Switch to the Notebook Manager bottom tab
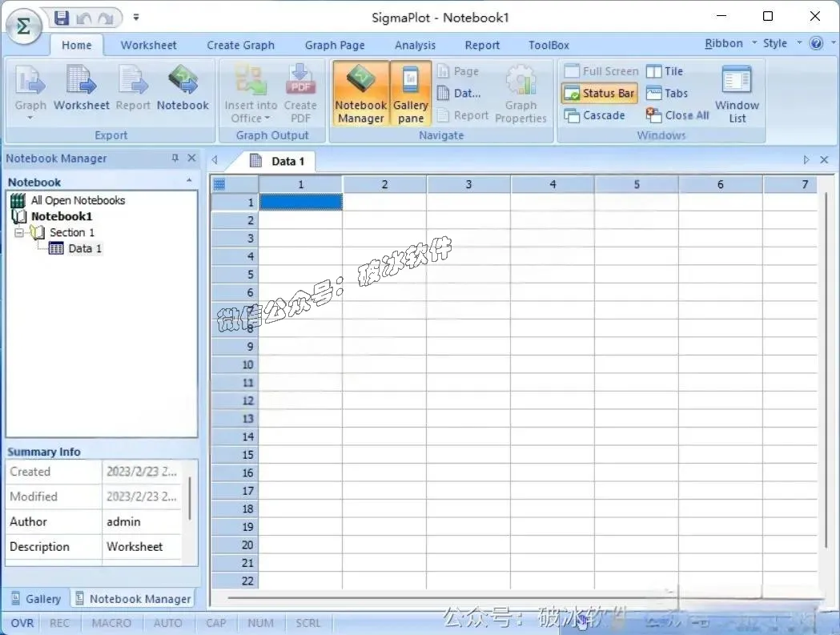840x635 pixels. click(x=133, y=598)
